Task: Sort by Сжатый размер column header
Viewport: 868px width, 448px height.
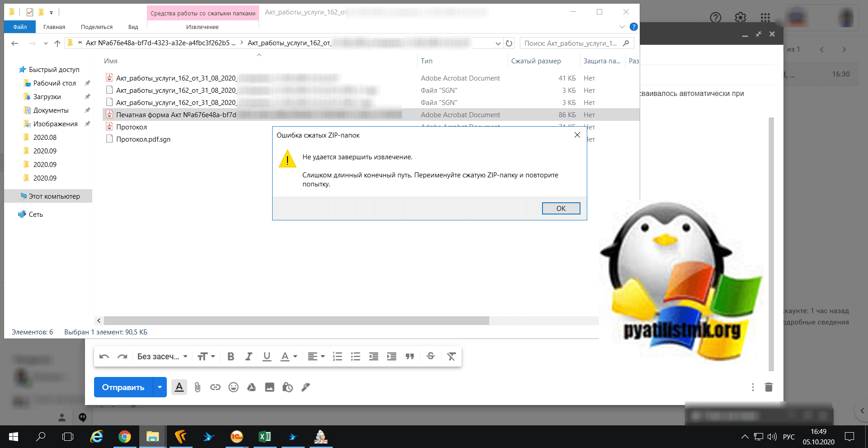Action: 536,61
